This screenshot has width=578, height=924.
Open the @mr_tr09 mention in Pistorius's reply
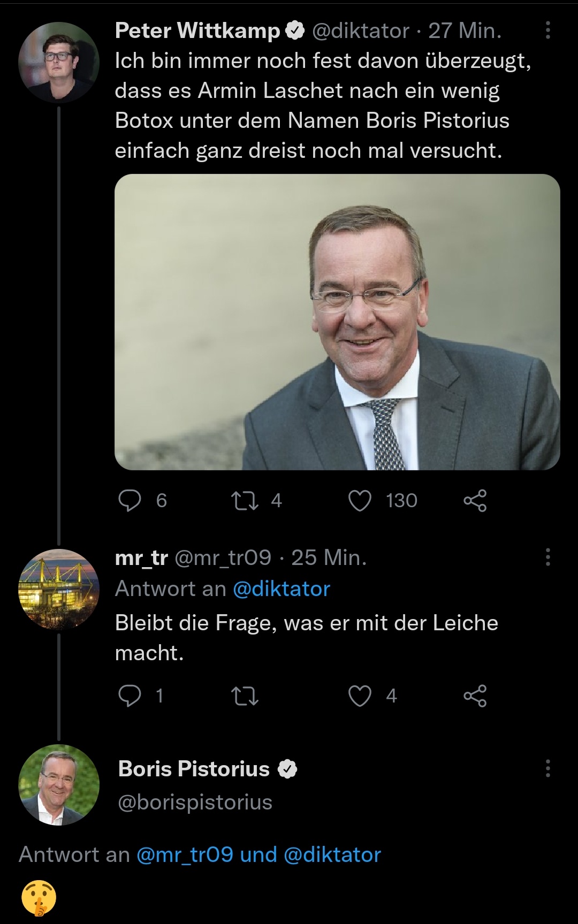coord(185,854)
